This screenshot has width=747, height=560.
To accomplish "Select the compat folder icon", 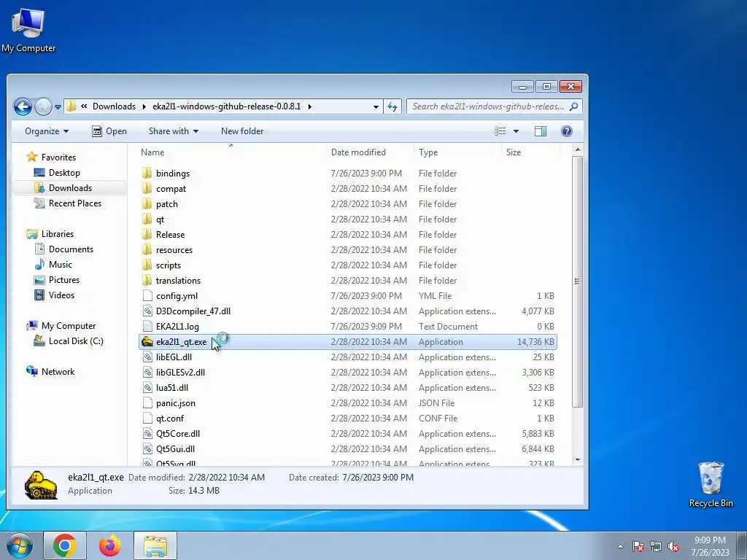I will pyautogui.click(x=147, y=189).
